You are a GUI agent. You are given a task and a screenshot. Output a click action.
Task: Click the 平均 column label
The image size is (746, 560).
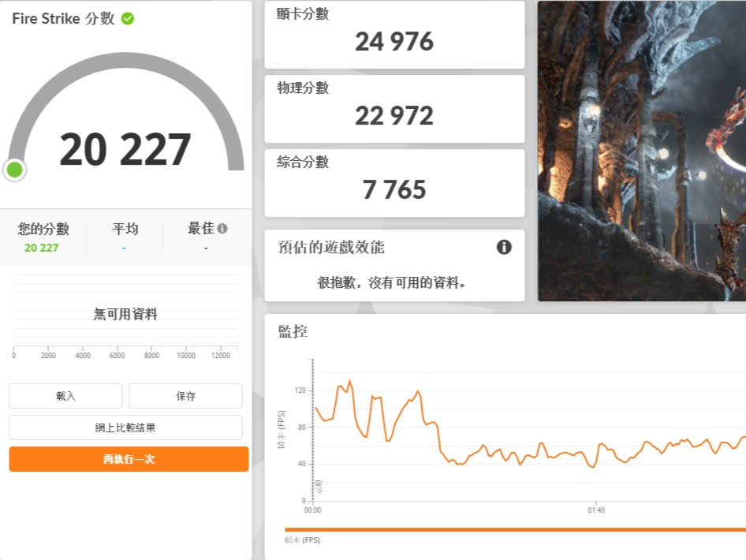click(125, 229)
